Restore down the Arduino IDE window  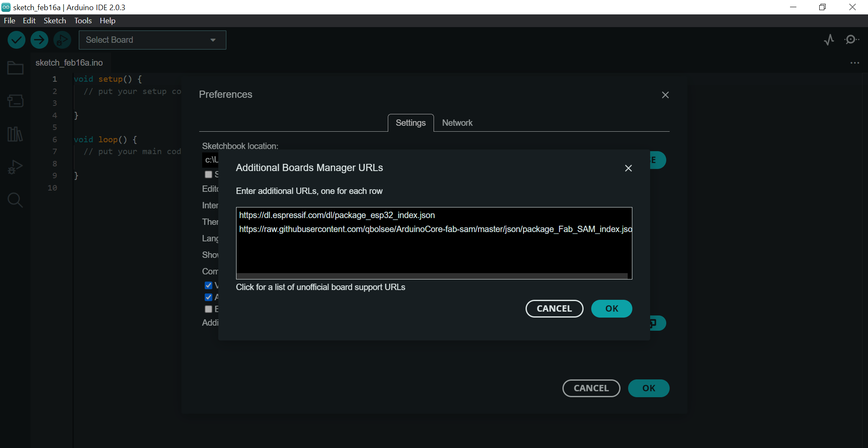coord(823,7)
